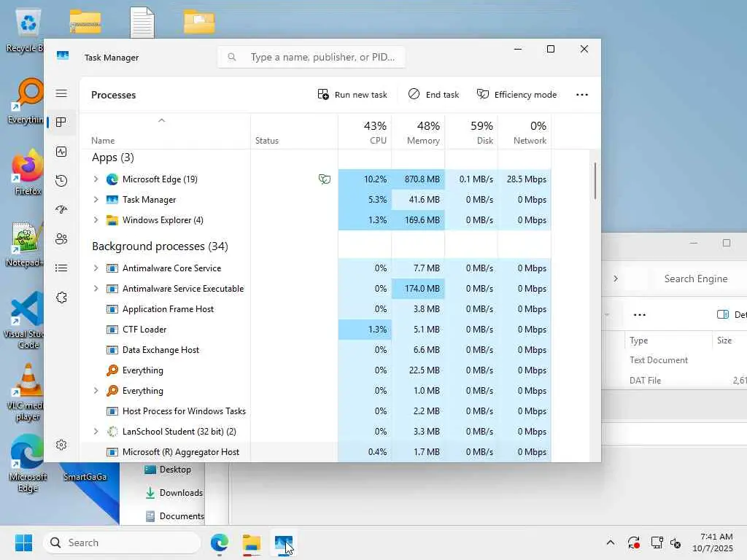Sort processes by Disk column
Screen dimensions: 747x560
click(x=472, y=132)
